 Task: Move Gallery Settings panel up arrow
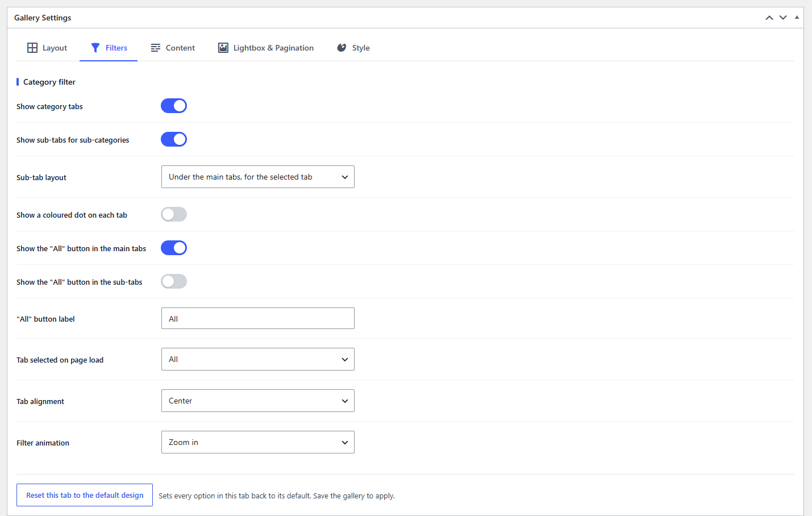769,18
